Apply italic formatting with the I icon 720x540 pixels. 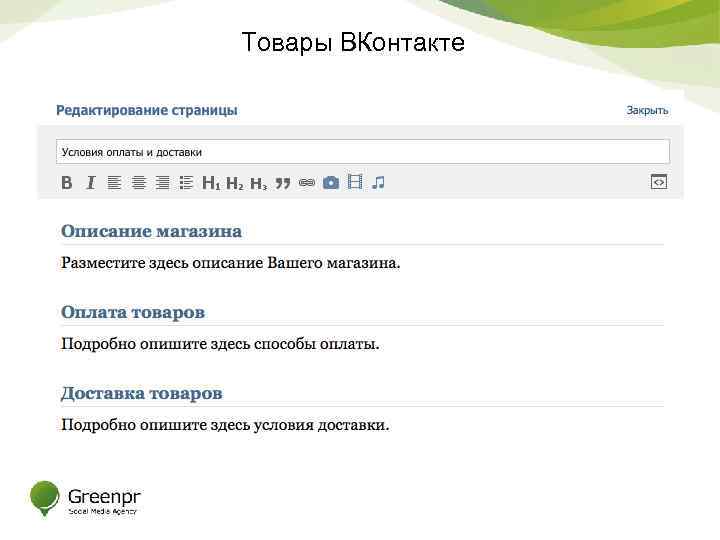click(x=90, y=183)
